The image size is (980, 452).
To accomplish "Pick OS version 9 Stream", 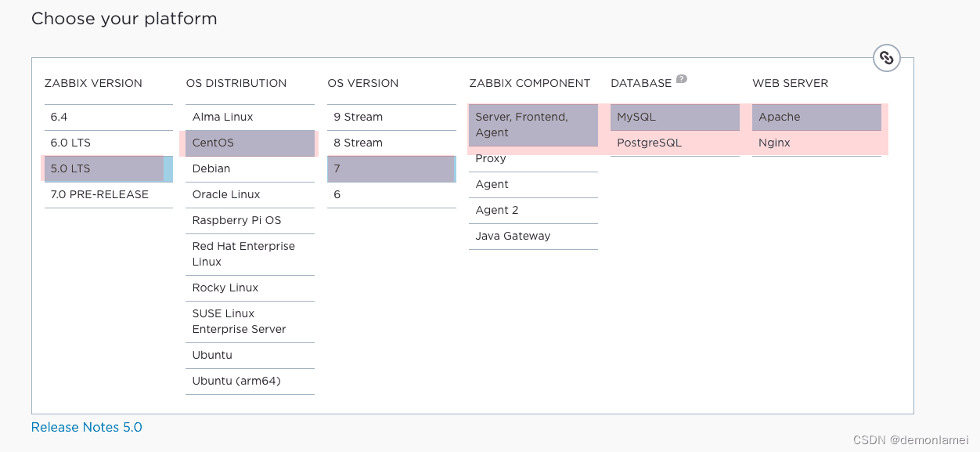I will click(392, 118).
